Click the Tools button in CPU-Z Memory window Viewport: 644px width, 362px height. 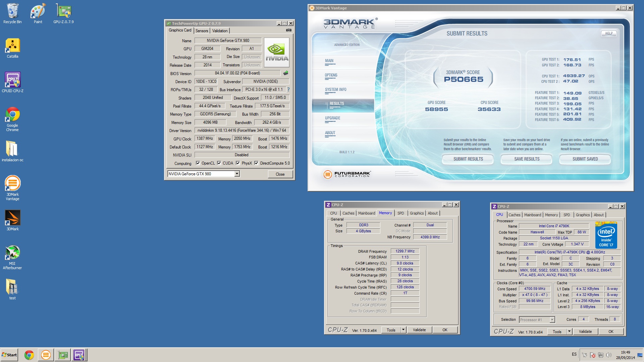point(391,330)
